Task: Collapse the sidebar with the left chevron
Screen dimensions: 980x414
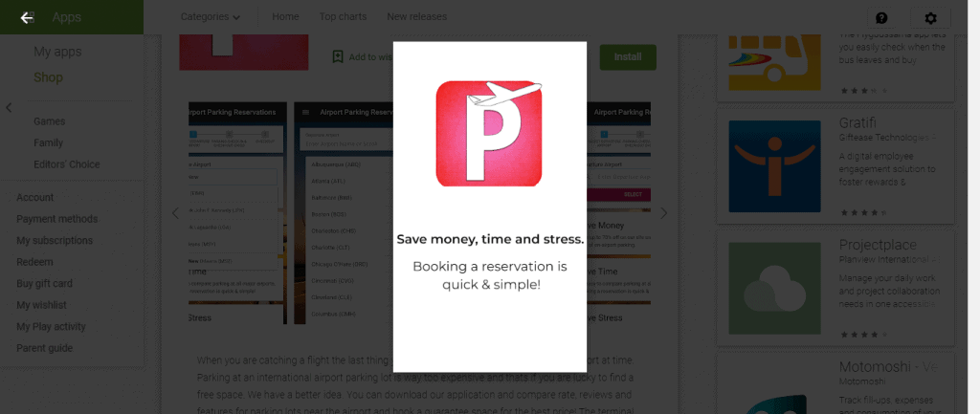Action: 9,108
